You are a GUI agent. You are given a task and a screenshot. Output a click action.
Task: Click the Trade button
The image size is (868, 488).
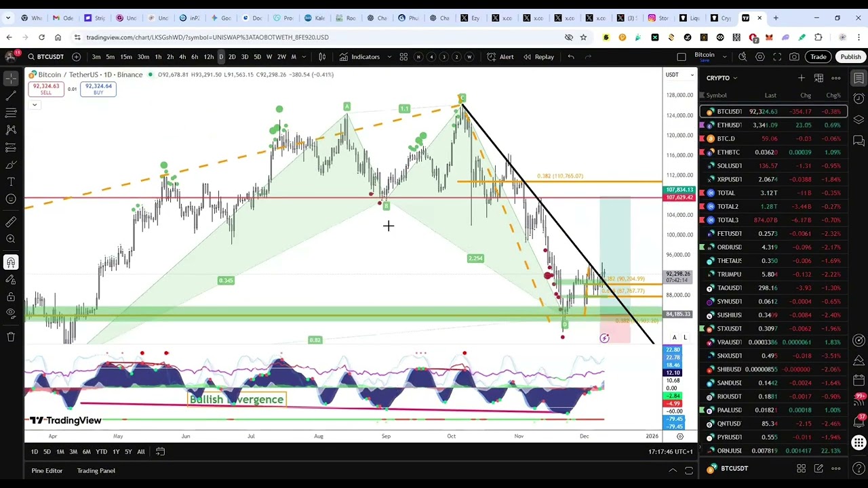818,57
